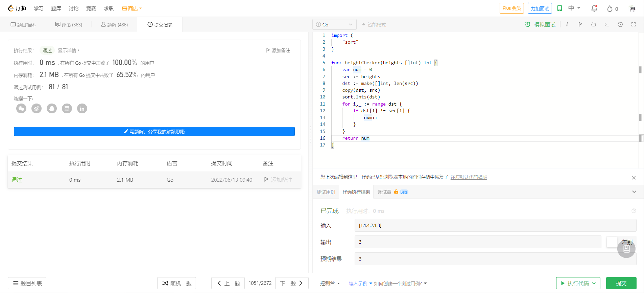The image size is (644, 293).
Task: Go to 讨论 in top navigation
Action: pyautogui.click(x=74, y=8)
